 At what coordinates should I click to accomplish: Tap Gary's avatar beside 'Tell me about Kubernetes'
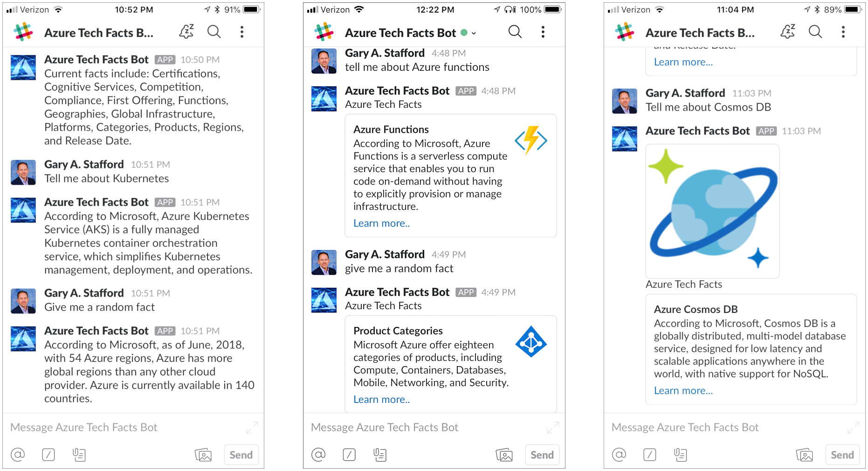click(23, 173)
